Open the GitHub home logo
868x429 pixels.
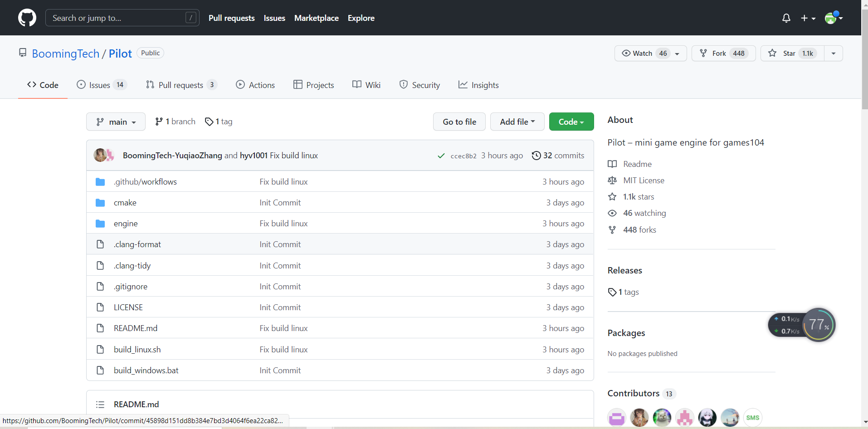click(x=27, y=18)
